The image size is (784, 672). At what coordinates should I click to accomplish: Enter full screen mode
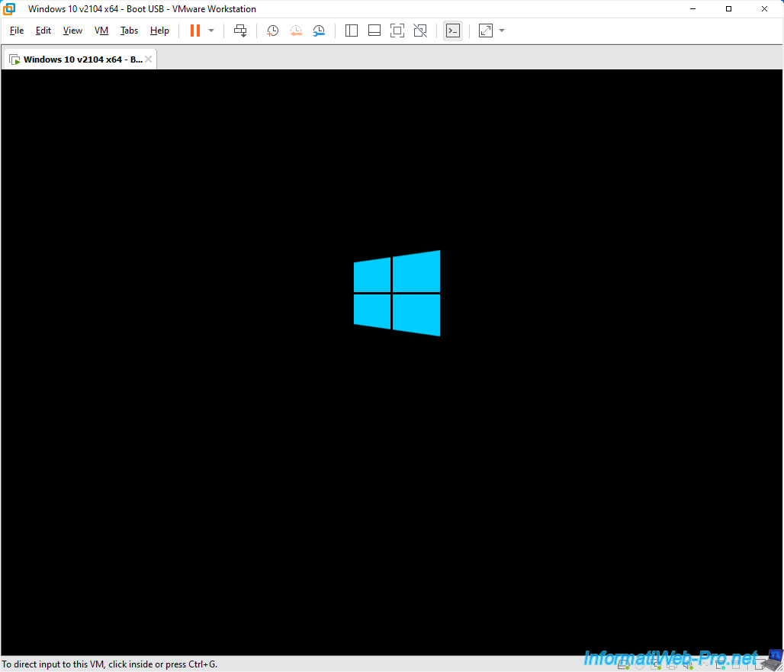(397, 31)
